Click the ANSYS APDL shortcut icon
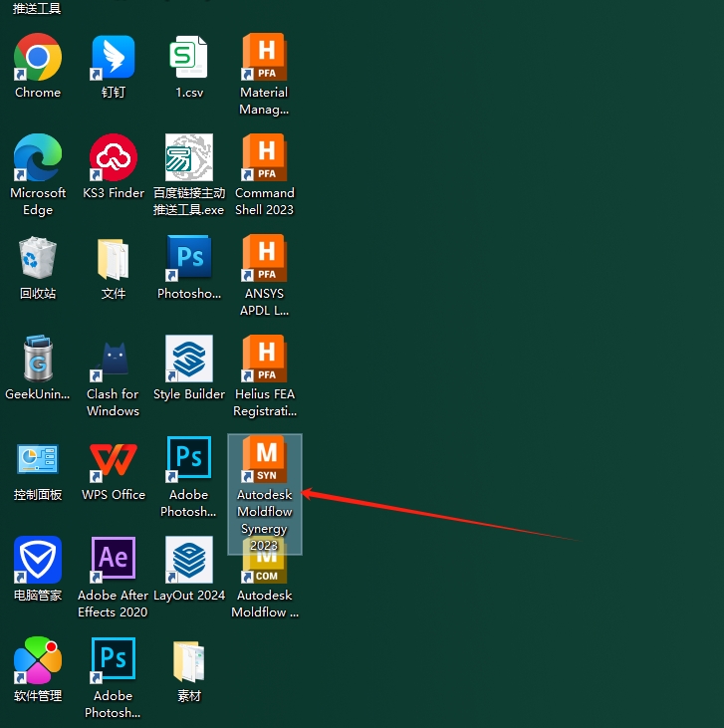The image size is (724, 728). 265,259
